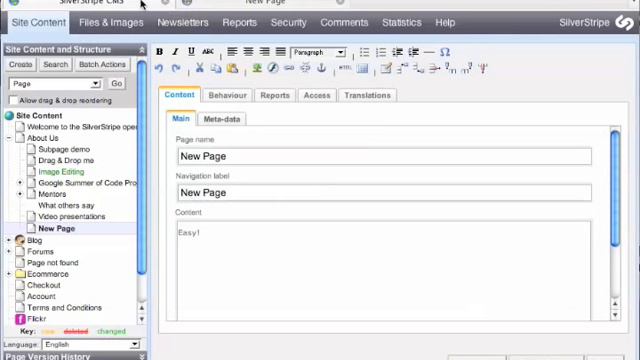
Task: Cut selection with scissors icon
Action: (x=200, y=68)
